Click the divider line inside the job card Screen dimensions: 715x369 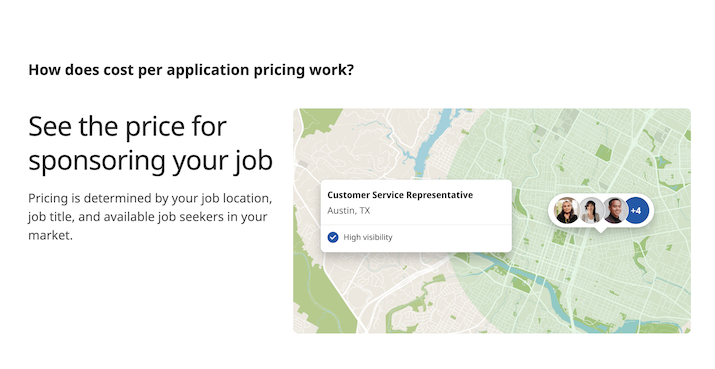tap(416, 225)
